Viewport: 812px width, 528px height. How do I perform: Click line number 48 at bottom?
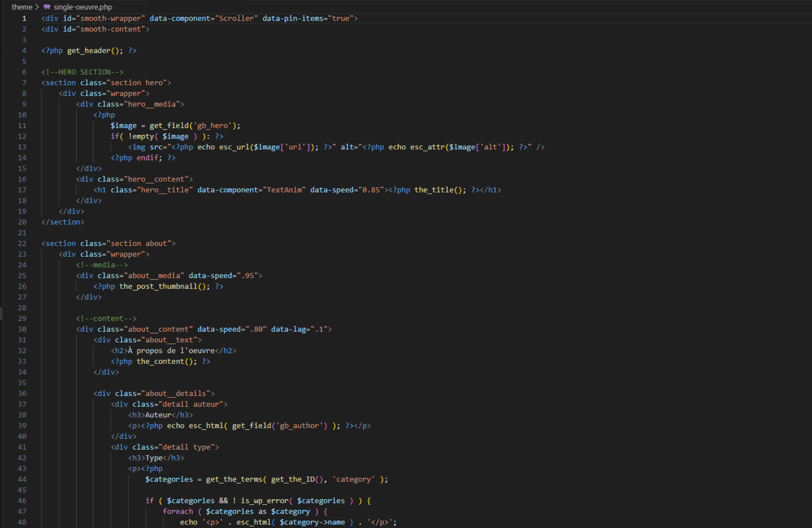point(22,522)
